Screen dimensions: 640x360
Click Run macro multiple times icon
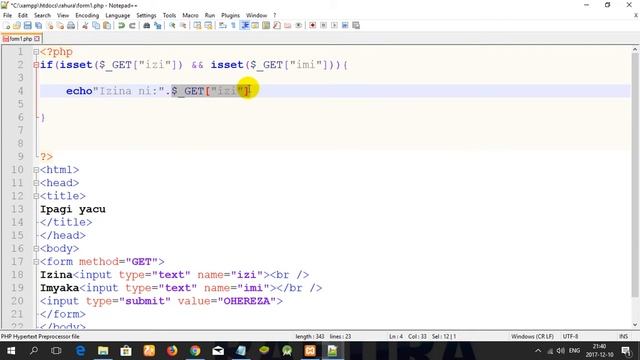pyautogui.click(x=345, y=25)
